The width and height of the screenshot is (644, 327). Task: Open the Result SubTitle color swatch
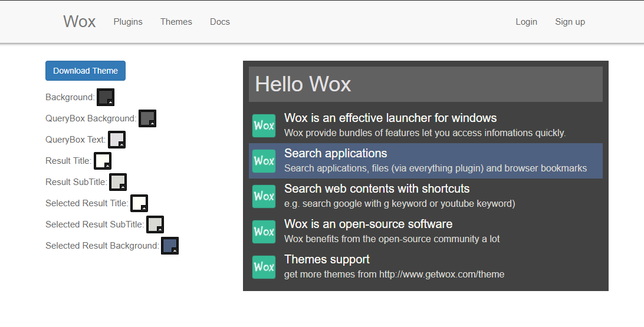[x=119, y=182]
